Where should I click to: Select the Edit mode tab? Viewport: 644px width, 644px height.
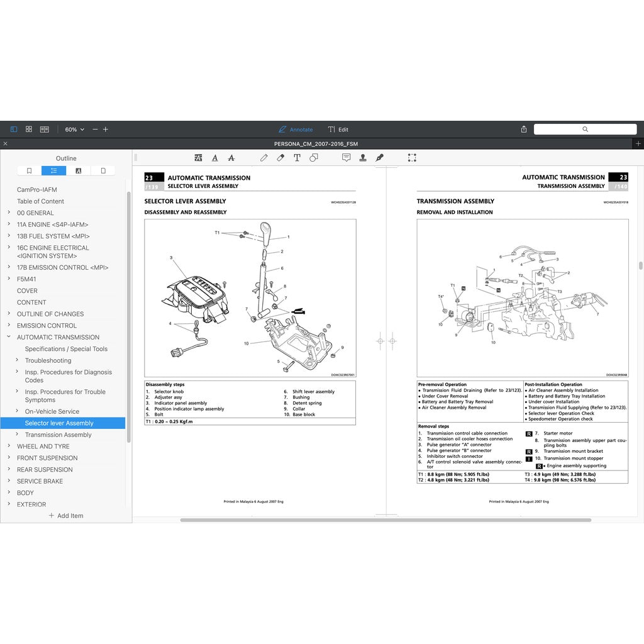[x=338, y=130]
